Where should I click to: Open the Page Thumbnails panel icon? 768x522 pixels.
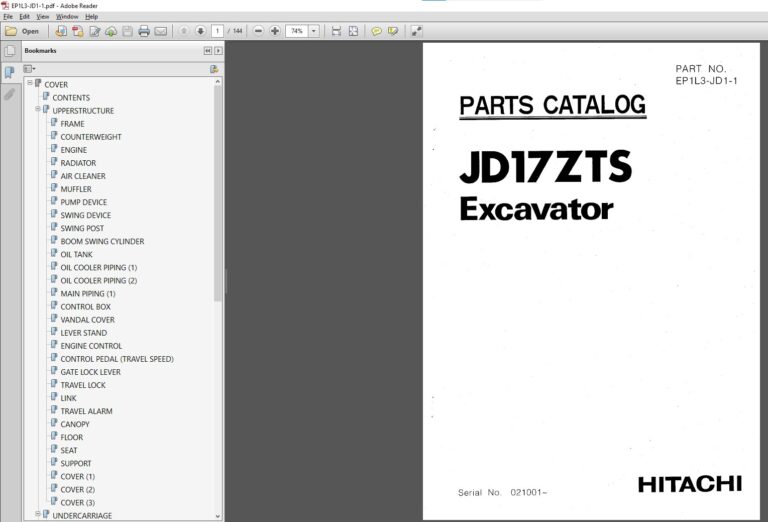click(x=9, y=51)
